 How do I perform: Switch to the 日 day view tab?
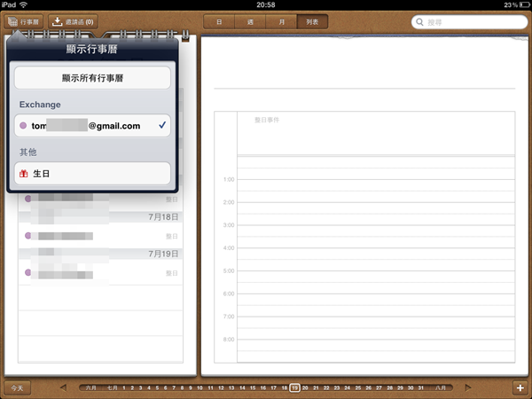pos(219,22)
